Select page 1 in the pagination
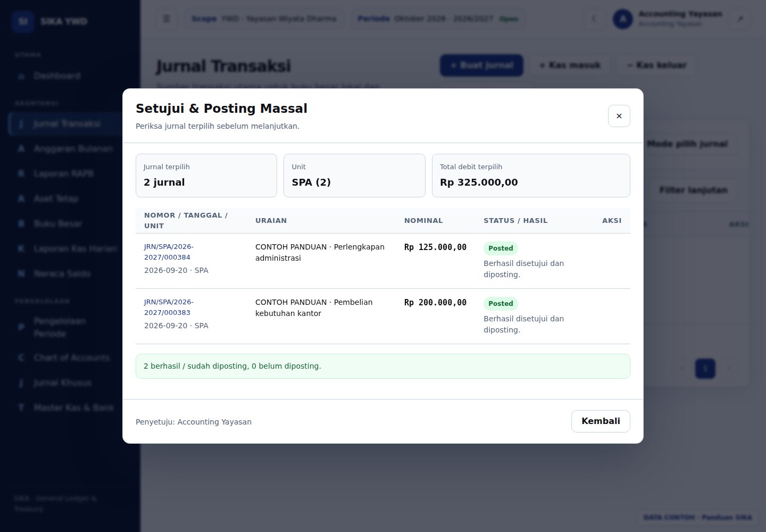The height and width of the screenshot is (532, 766). (x=705, y=369)
